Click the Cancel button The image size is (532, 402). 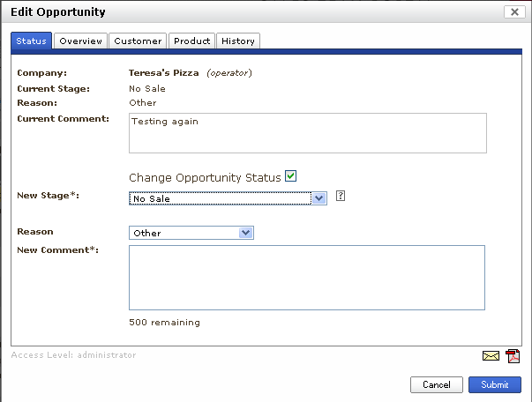point(437,384)
